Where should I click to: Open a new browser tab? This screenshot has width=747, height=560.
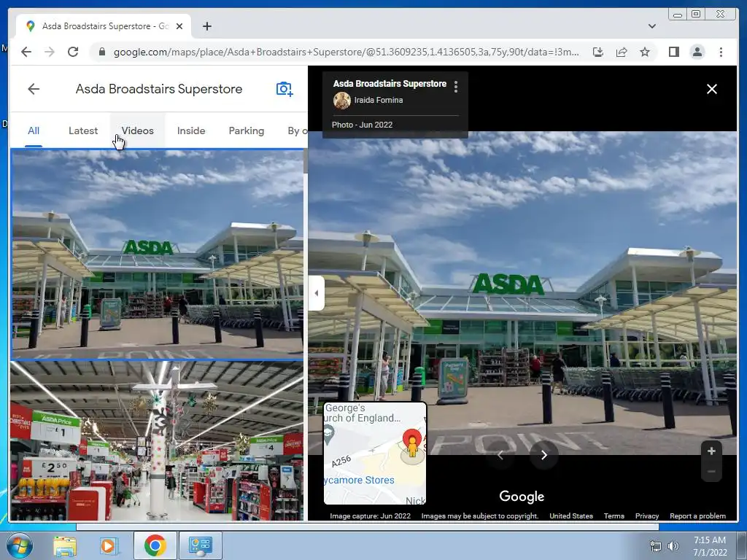(x=206, y=26)
